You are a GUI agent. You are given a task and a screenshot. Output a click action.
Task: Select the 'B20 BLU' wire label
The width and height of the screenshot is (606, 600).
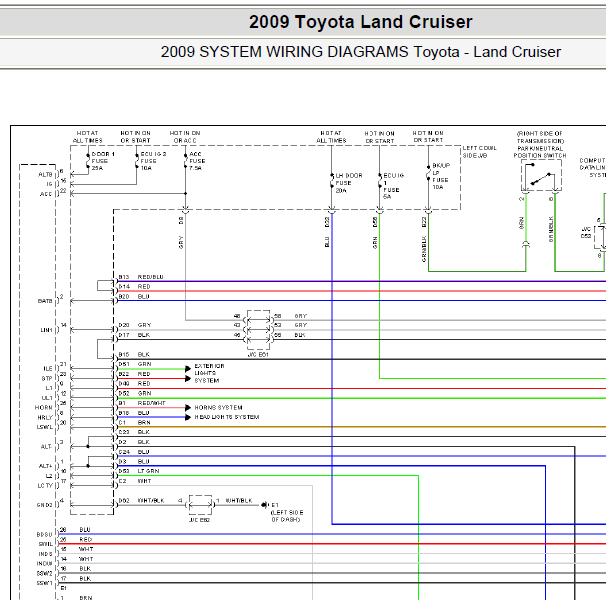[x=134, y=297]
